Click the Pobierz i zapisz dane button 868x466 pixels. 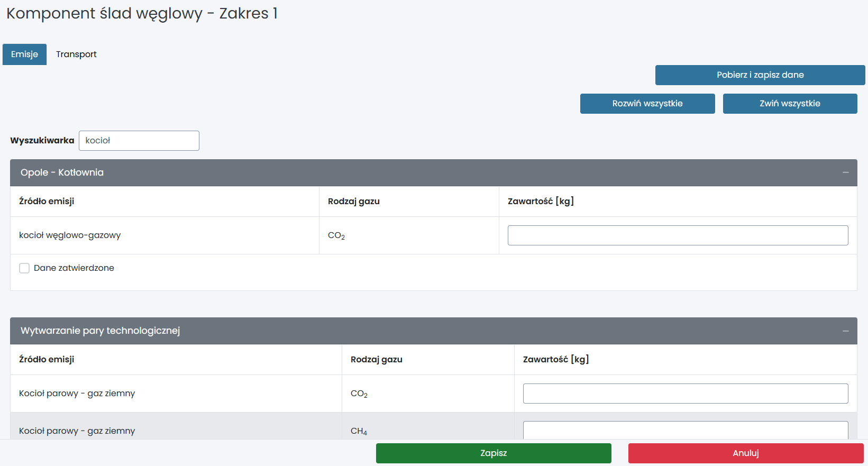click(x=760, y=75)
